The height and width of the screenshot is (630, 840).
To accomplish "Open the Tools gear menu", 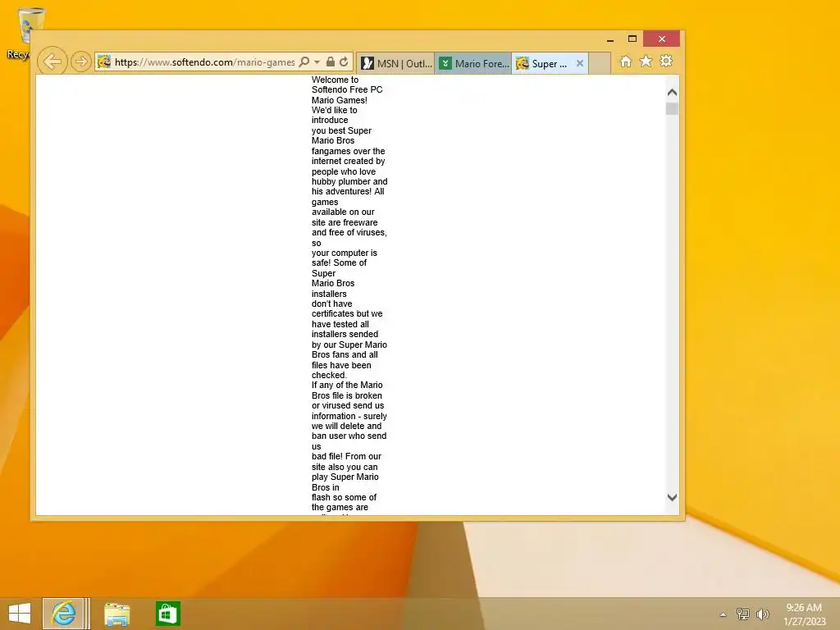I will [666, 61].
